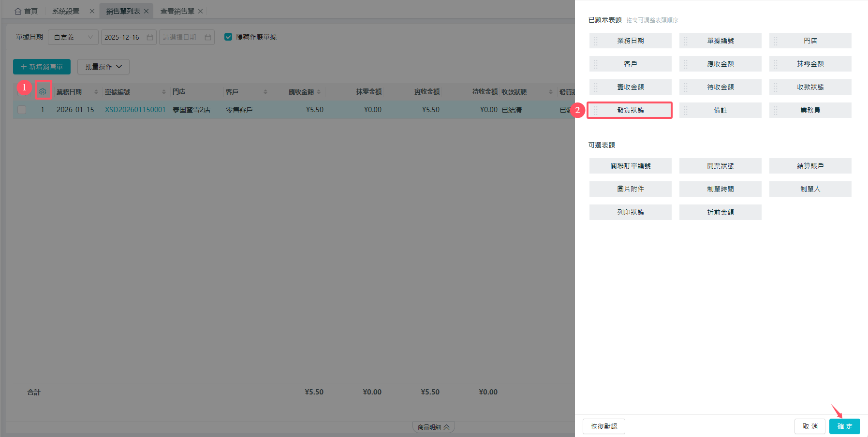Viewport: 868px width, 437px height.
Task: Click the 恢復默認 reset button
Action: coord(603,426)
